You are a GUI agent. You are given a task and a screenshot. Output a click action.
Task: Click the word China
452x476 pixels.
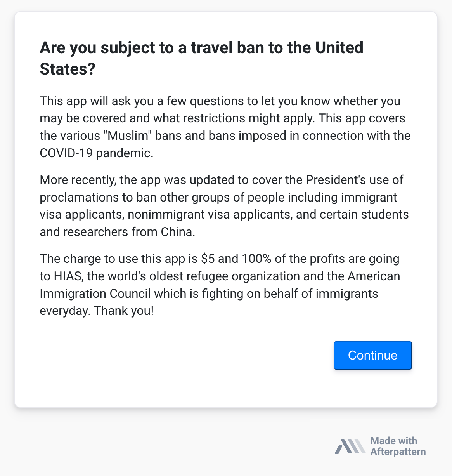coord(178,232)
